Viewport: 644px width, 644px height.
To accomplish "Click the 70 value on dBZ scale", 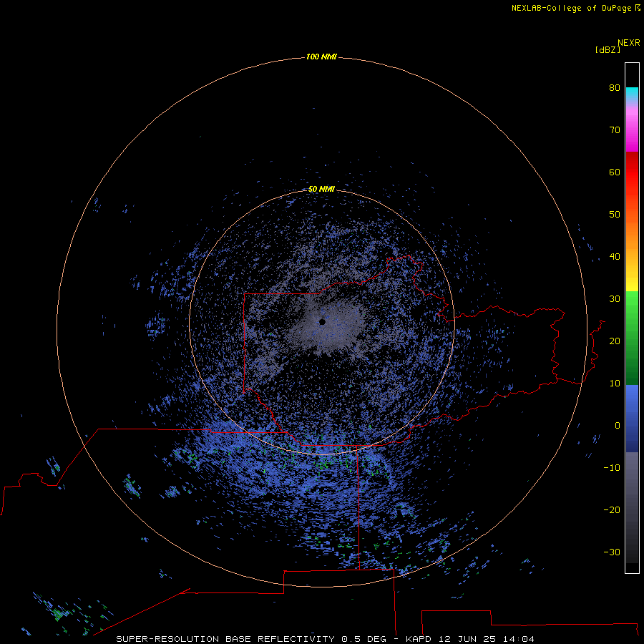I will (x=615, y=130).
